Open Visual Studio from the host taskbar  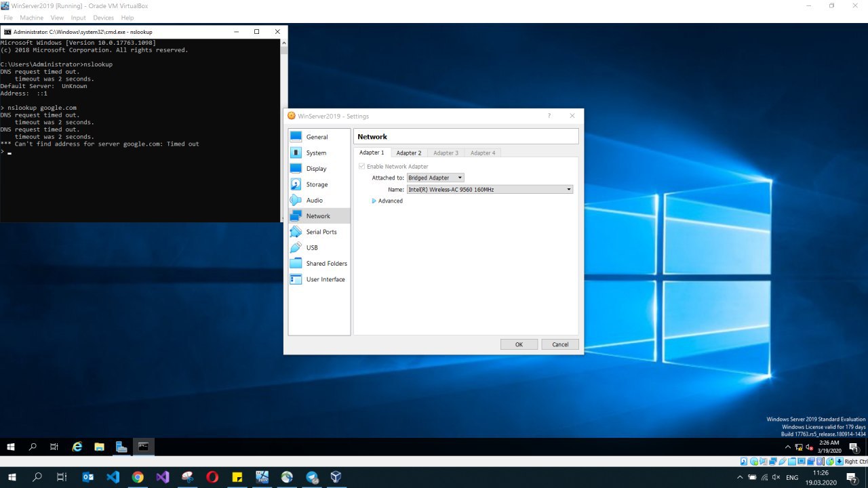point(162,477)
